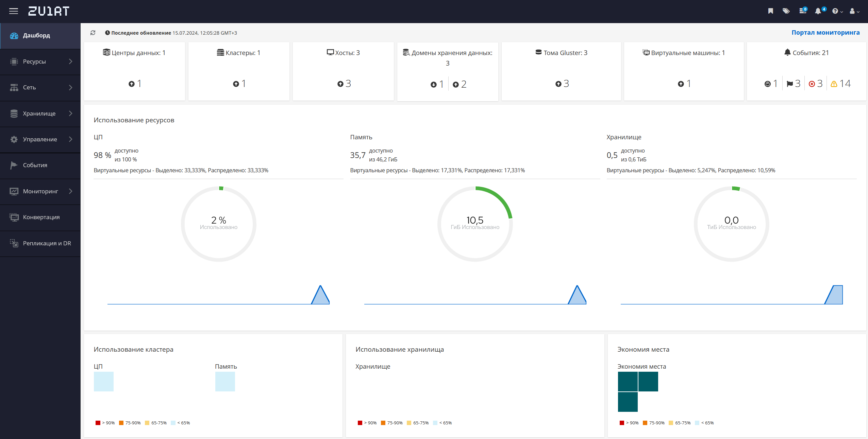The image size is (868, 439).
Task: Open the События sidebar item
Action: pos(40,165)
